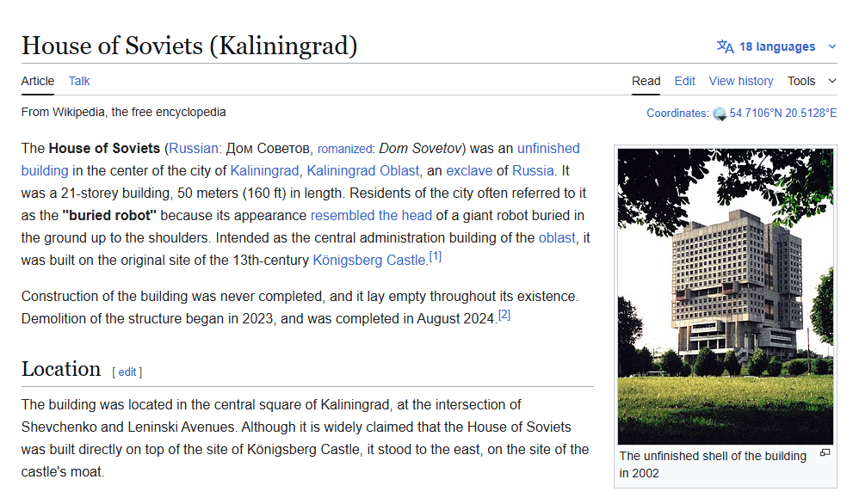Open the Kaliningrad city link

click(264, 170)
